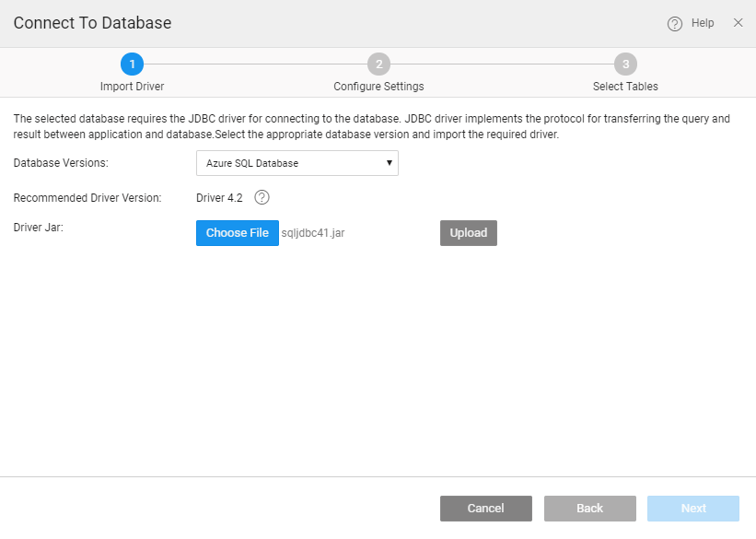Click the Back button

589,509
